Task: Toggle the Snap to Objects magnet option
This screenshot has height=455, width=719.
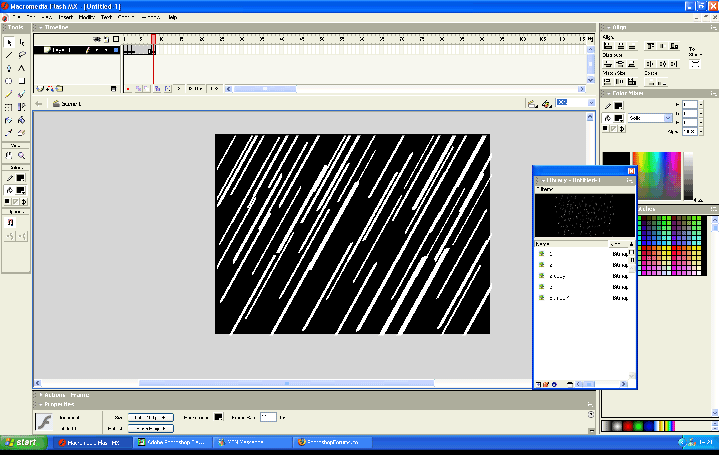Action: [10, 223]
